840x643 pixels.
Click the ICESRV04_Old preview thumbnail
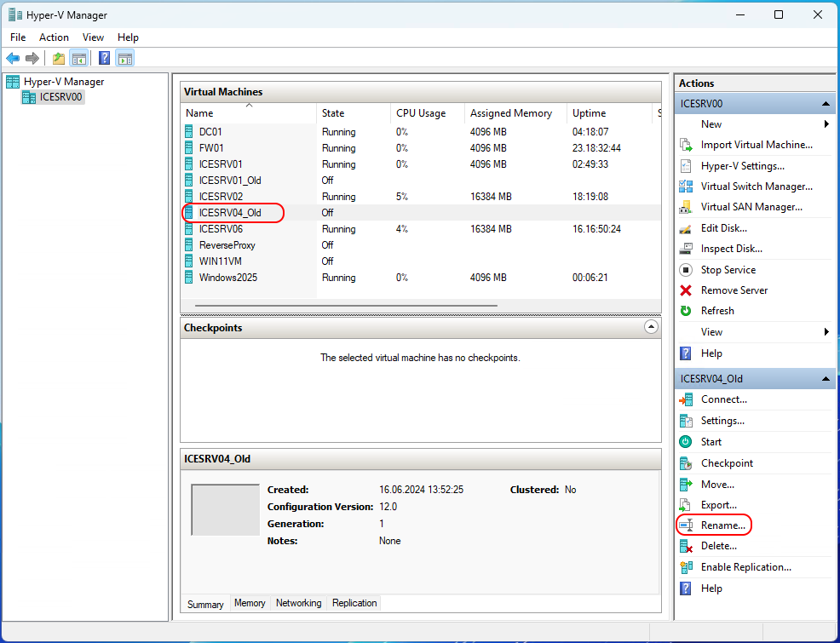coord(226,509)
